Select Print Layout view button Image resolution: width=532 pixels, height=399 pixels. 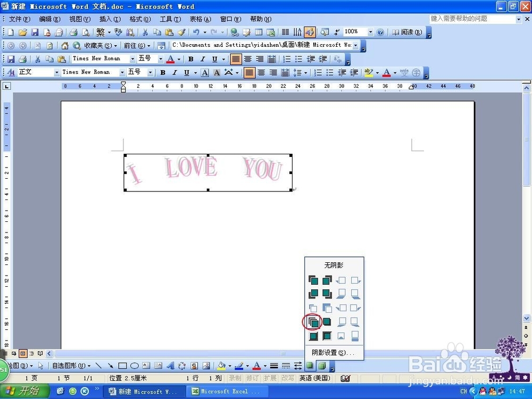click(x=23, y=354)
